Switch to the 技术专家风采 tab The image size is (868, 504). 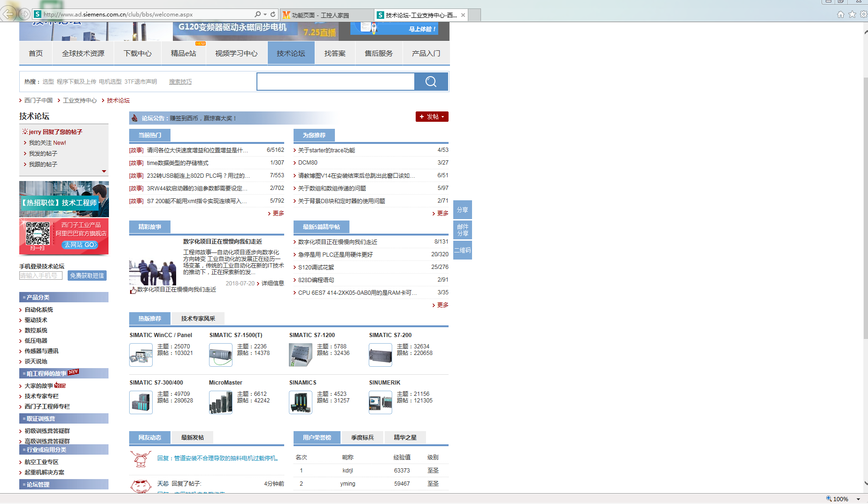[x=198, y=319]
